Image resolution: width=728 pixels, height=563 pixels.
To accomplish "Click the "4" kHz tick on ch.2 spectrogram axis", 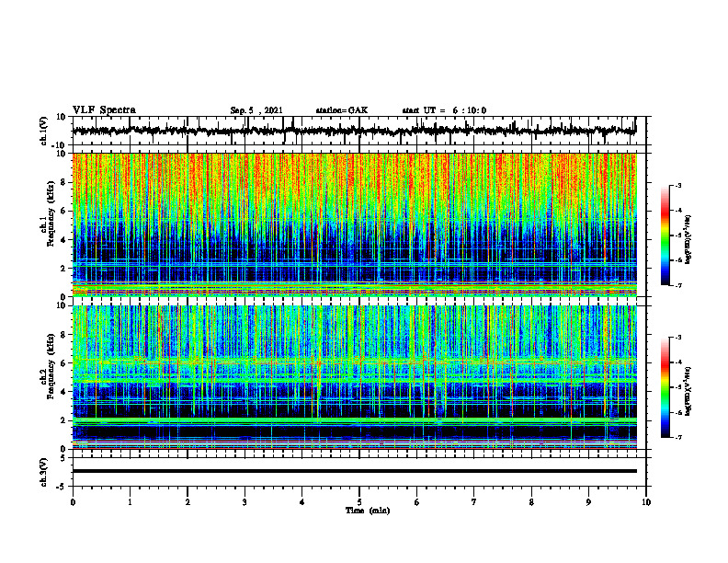I will [64, 392].
